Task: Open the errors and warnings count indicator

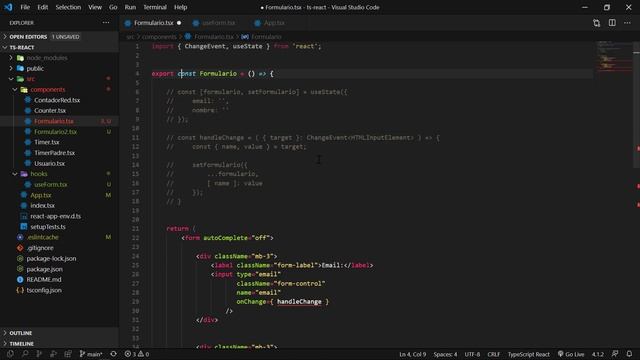Action: pos(137,354)
